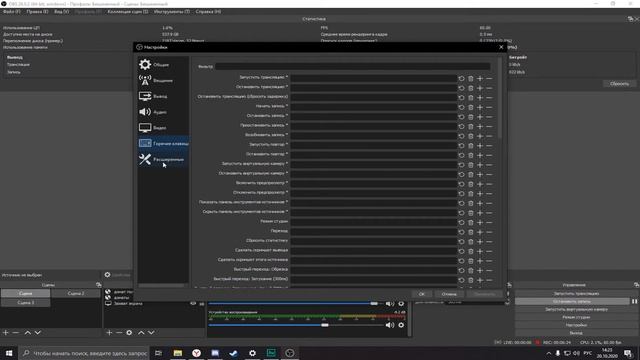Click hotkey field for Режим студии
Screen dimensions: 640x360
(373, 222)
